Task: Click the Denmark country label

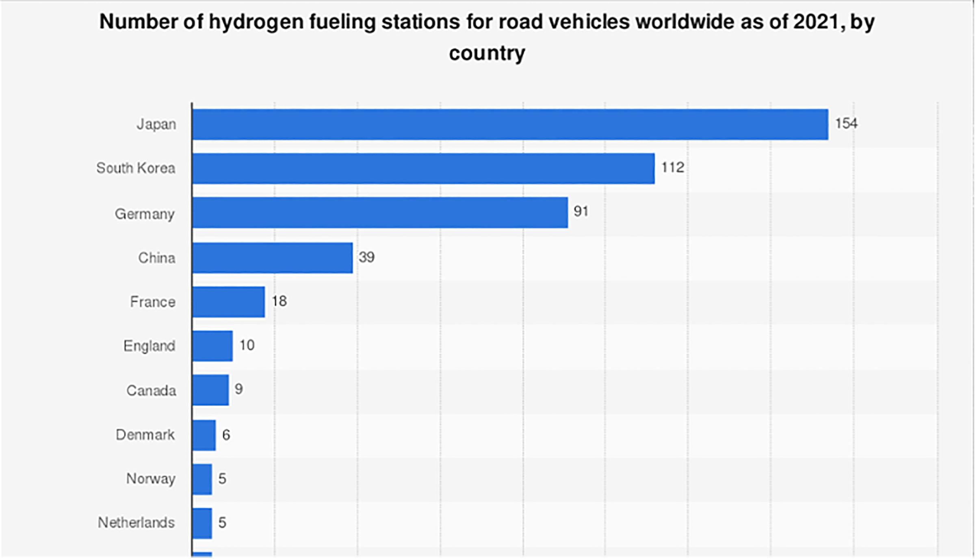Action: (x=145, y=435)
